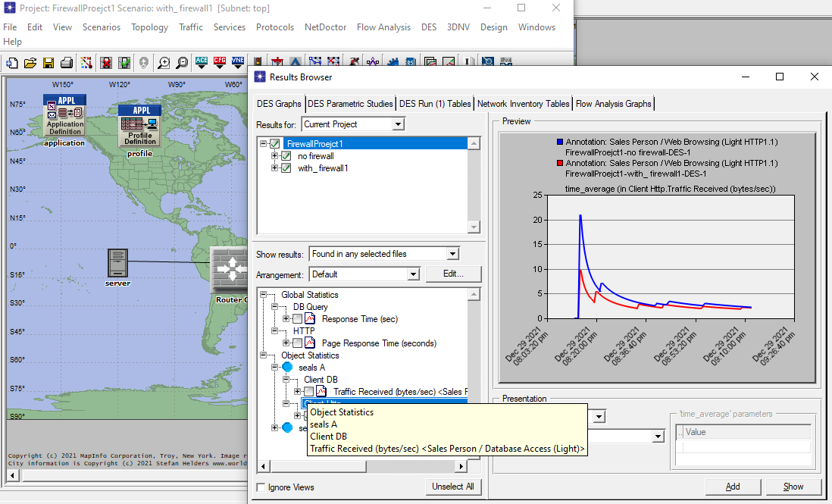Open the Traffic menu

pos(191,27)
